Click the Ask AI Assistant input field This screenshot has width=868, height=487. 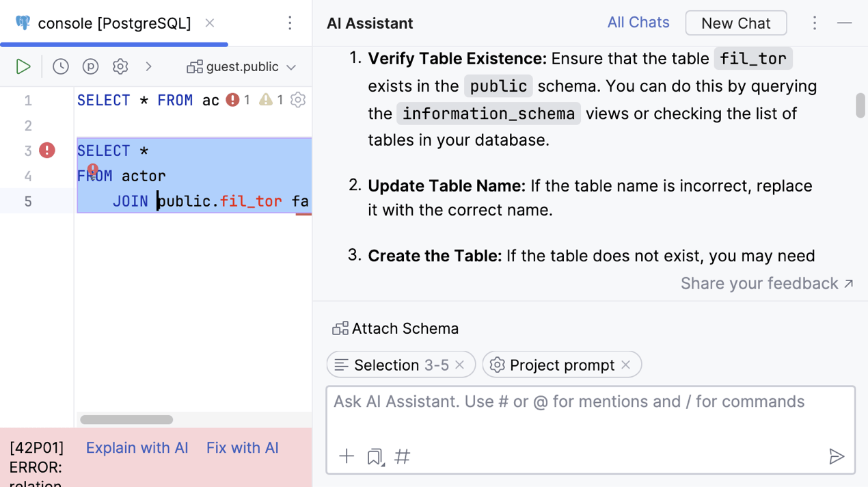click(590, 410)
